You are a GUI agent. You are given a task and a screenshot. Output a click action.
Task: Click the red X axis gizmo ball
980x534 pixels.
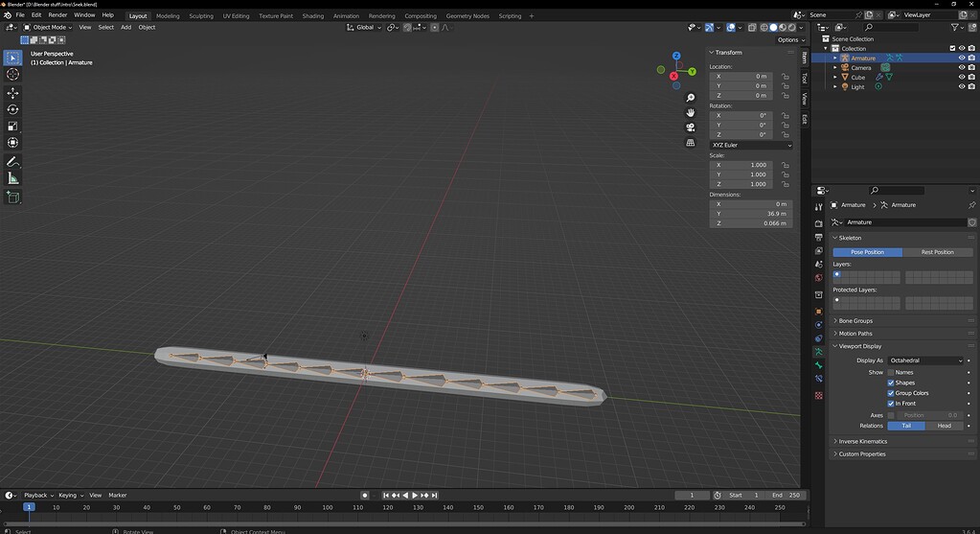point(673,77)
